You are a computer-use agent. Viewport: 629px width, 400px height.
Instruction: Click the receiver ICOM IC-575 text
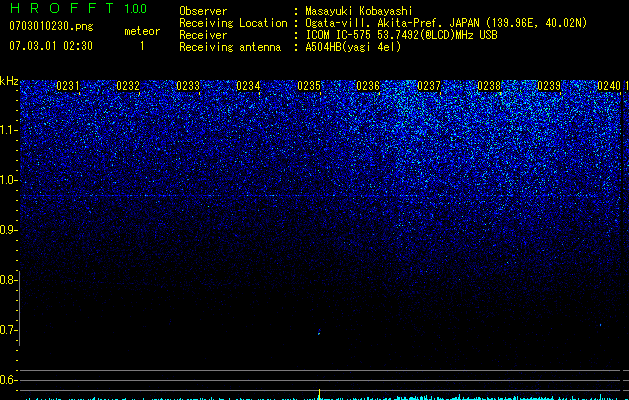click(x=401, y=35)
